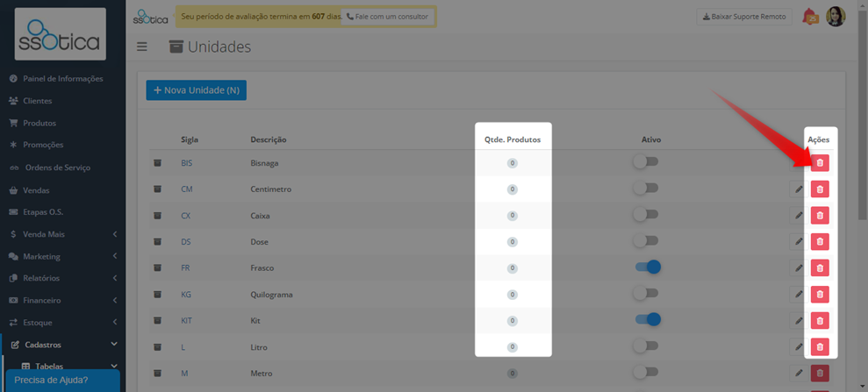Expand the Financeiro sidebar section
The height and width of the screenshot is (392, 868).
tap(63, 301)
